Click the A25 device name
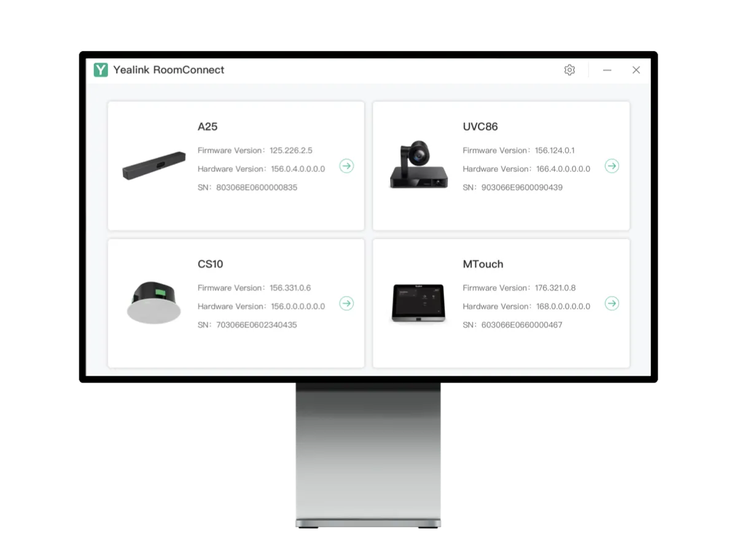 (x=208, y=127)
